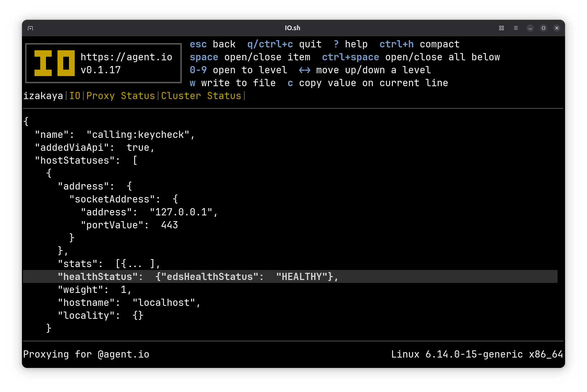Minimize the IO.sh terminal window
587x392 pixels.
(x=530, y=28)
